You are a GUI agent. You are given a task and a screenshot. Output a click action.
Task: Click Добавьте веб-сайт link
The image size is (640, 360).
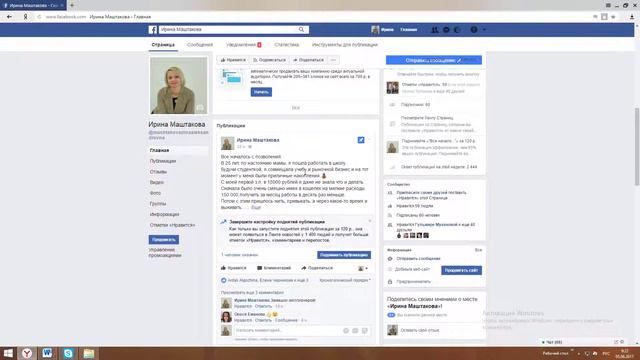(412, 269)
